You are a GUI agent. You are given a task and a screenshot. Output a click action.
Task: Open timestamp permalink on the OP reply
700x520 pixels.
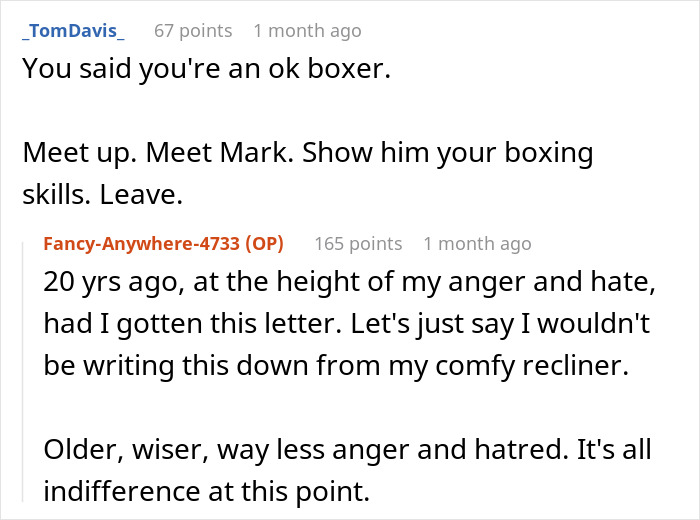477,244
